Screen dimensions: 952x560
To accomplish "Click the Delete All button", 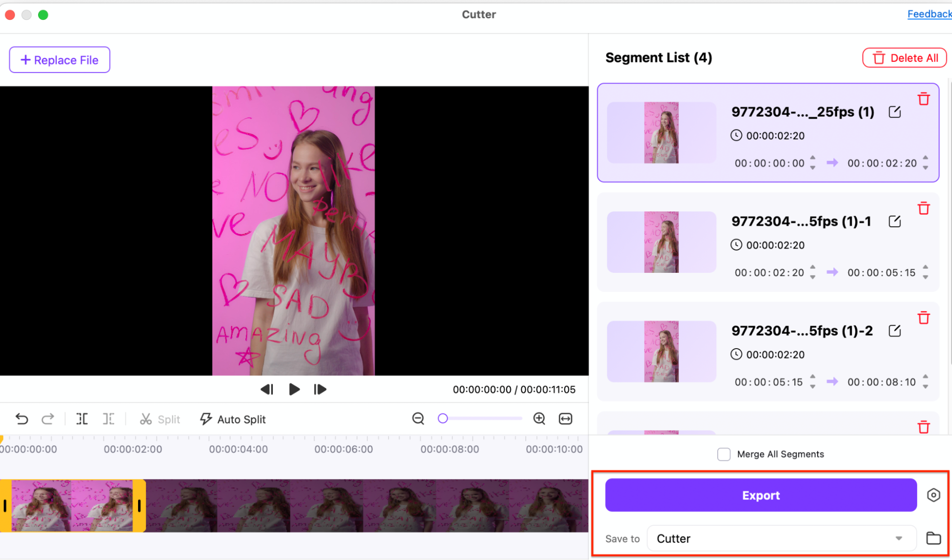I will (x=904, y=58).
